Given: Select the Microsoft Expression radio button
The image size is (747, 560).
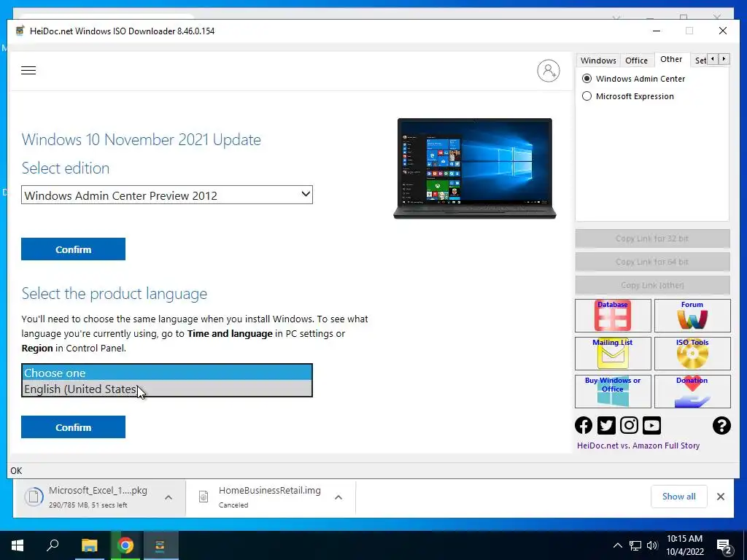Looking at the screenshot, I should pyautogui.click(x=587, y=96).
